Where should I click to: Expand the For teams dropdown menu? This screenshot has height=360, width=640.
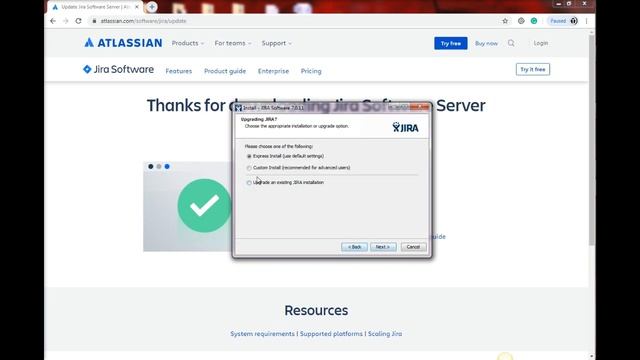[x=233, y=43]
